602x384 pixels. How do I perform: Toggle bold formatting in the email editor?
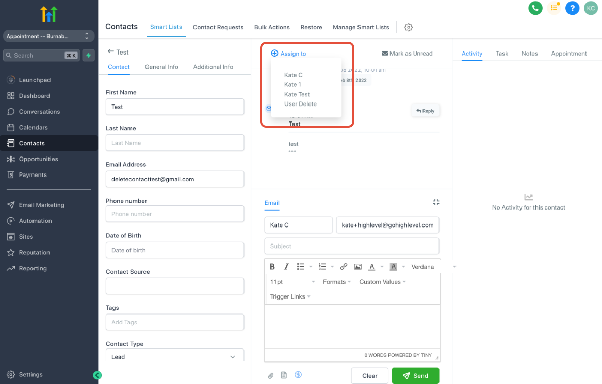(272, 266)
